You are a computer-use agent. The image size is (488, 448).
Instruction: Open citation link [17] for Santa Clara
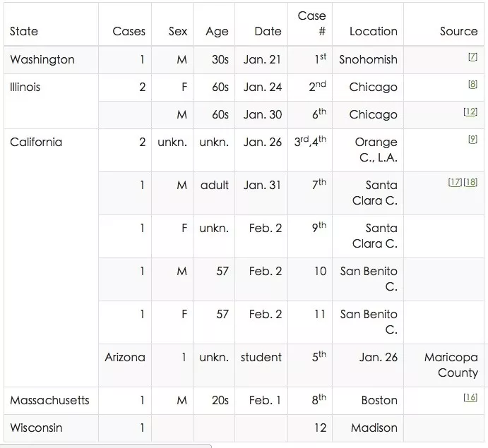pyautogui.click(x=455, y=182)
